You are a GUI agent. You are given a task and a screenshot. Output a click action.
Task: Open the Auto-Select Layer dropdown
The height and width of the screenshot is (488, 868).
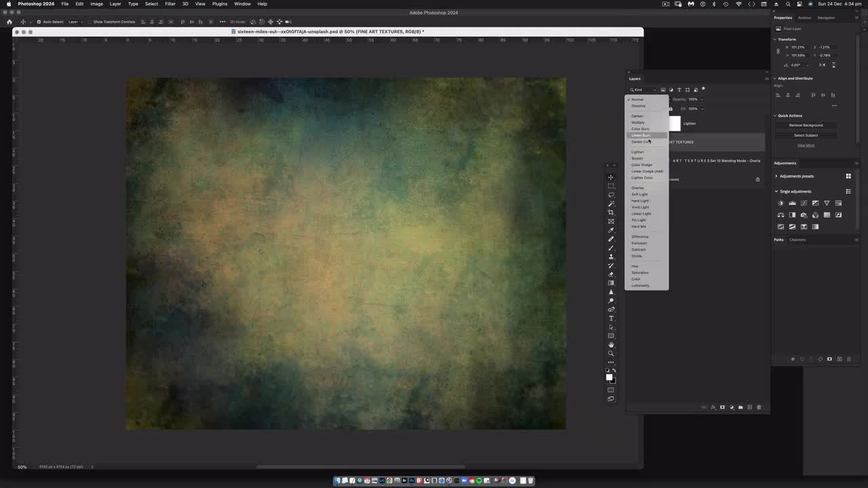[x=75, y=22]
